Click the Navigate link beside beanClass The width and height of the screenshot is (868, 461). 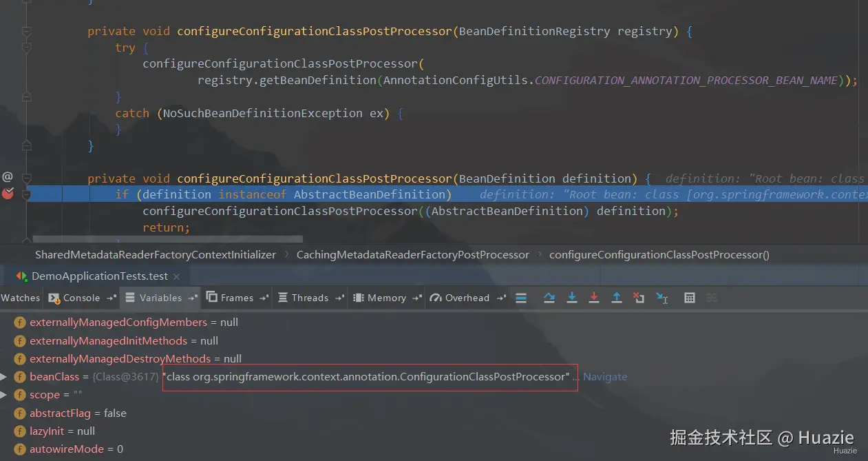pyautogui.click(x=605, y=377)
